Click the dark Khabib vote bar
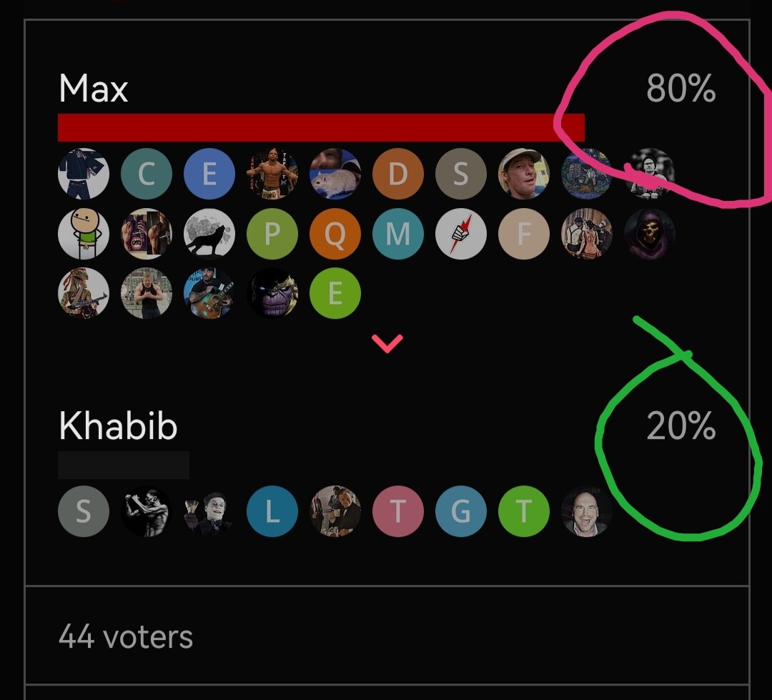The image size is (772, 700). 124,465
